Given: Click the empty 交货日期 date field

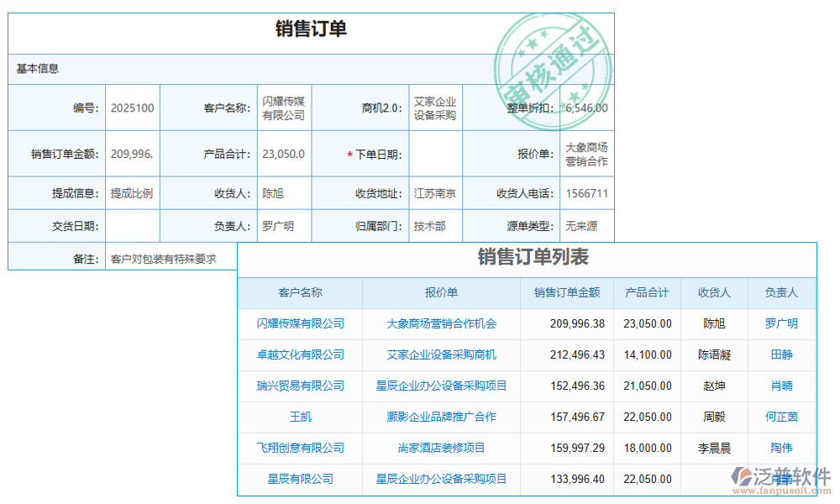Looking at the screenshot, I should coord(132,224).
